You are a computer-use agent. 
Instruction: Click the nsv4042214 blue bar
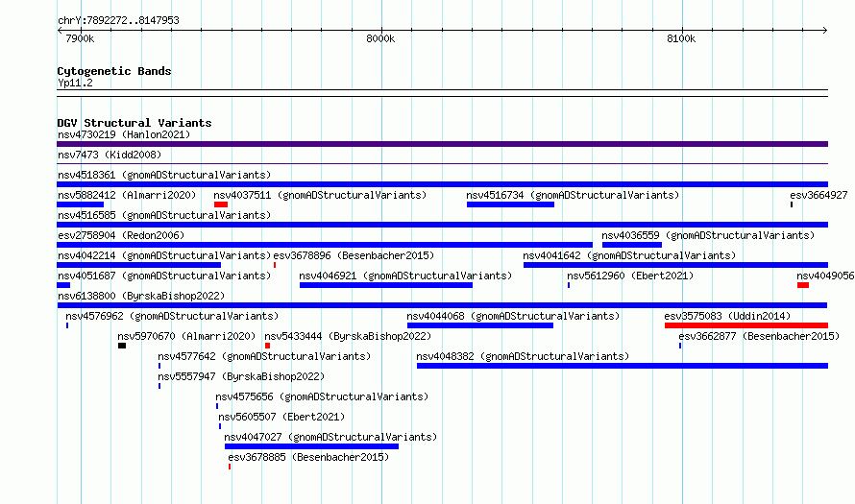(x=138, y=265)
